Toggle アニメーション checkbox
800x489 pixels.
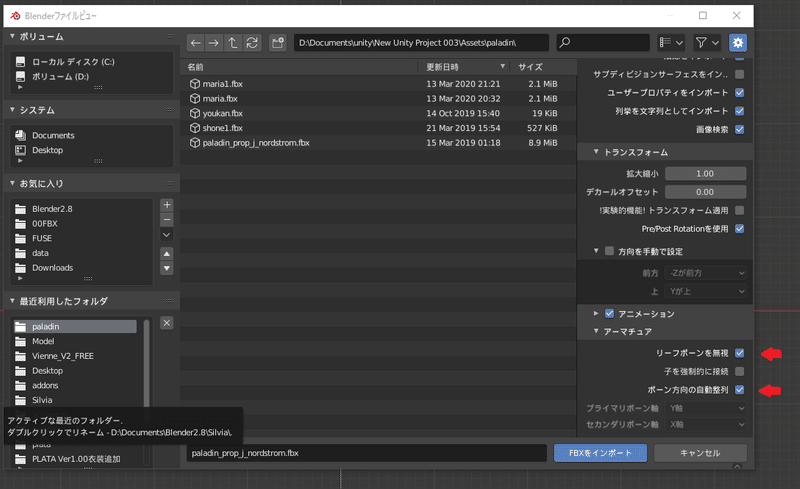[x=609, y=313]
